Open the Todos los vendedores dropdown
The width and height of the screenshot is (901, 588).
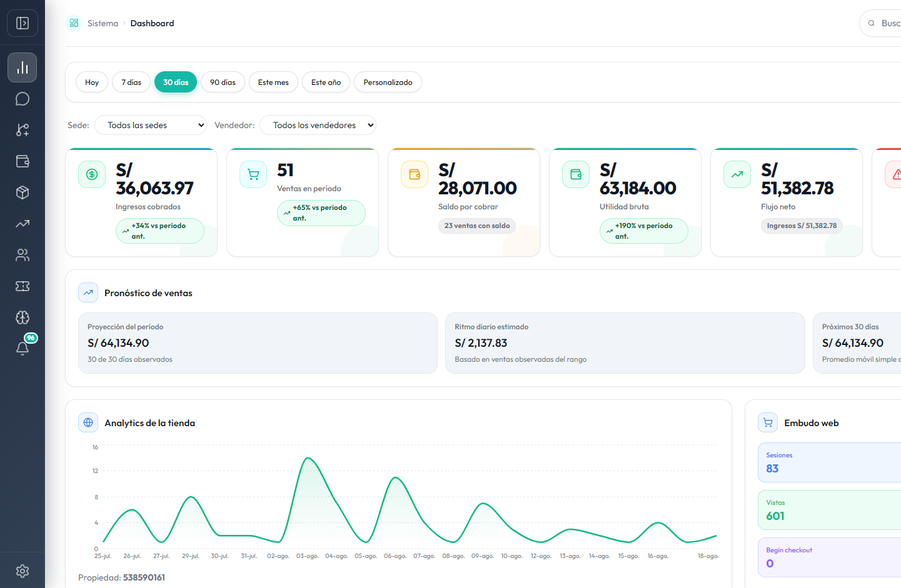[x=318, y=125]
